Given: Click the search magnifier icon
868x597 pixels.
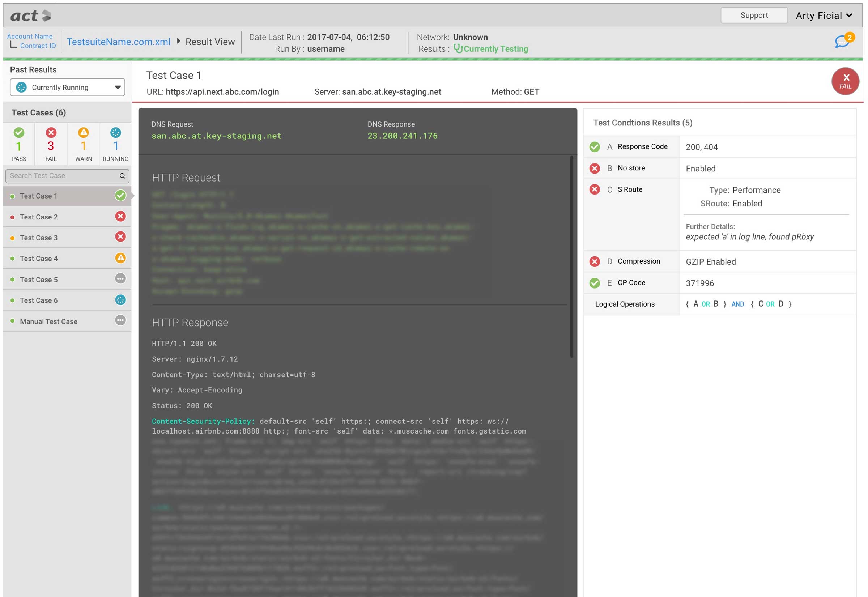Looking at the screenshot, I should click(x=122, y=176).
